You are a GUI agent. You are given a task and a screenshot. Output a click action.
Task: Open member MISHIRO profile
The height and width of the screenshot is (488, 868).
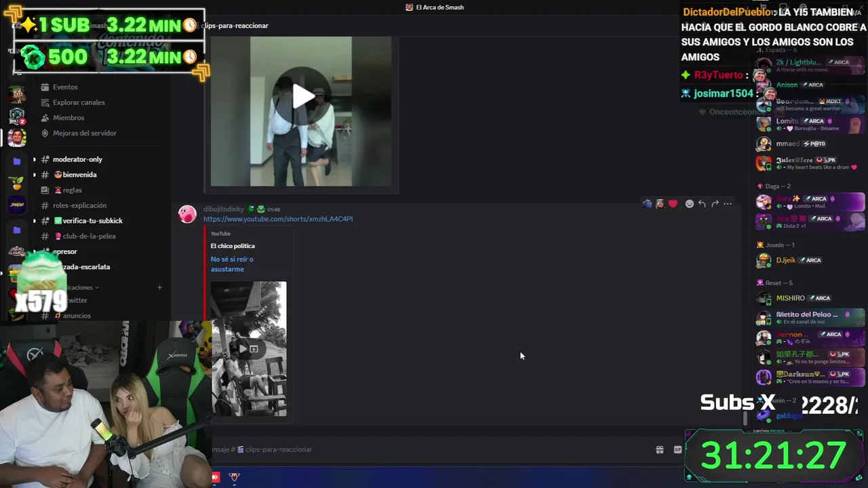(x=810, y=298)
